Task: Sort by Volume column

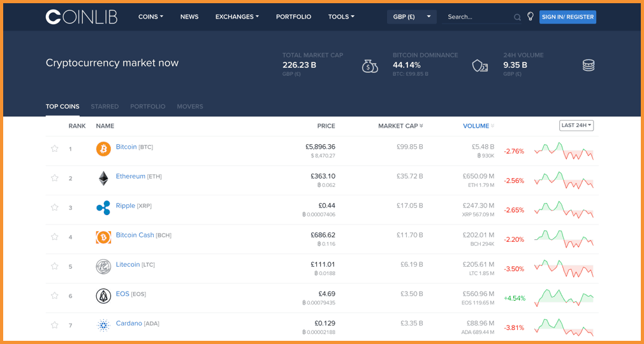Action: click(478, 126)
